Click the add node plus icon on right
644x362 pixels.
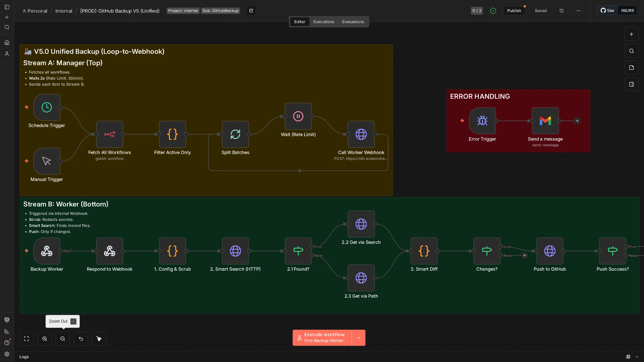click(631, 34)
